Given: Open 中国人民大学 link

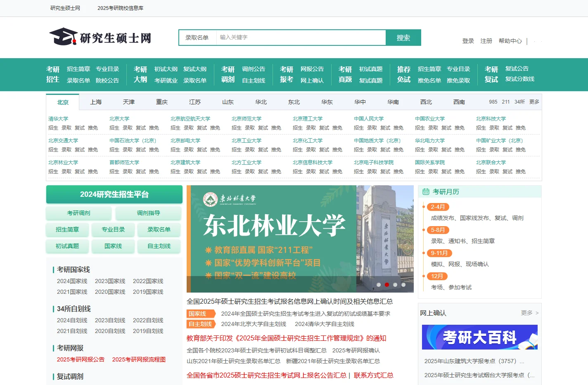Looking at the screenshot, I should tap(369, 118).
